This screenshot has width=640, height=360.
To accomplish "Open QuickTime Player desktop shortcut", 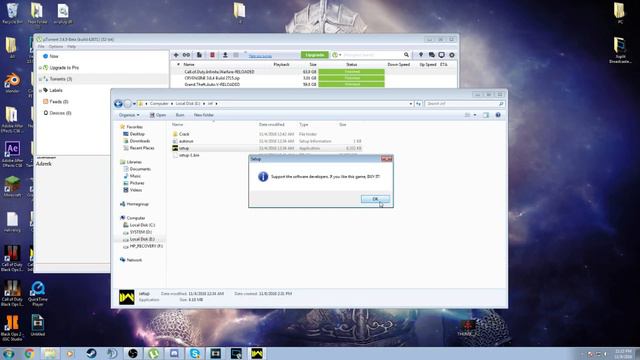I will [x=38, y=293].
